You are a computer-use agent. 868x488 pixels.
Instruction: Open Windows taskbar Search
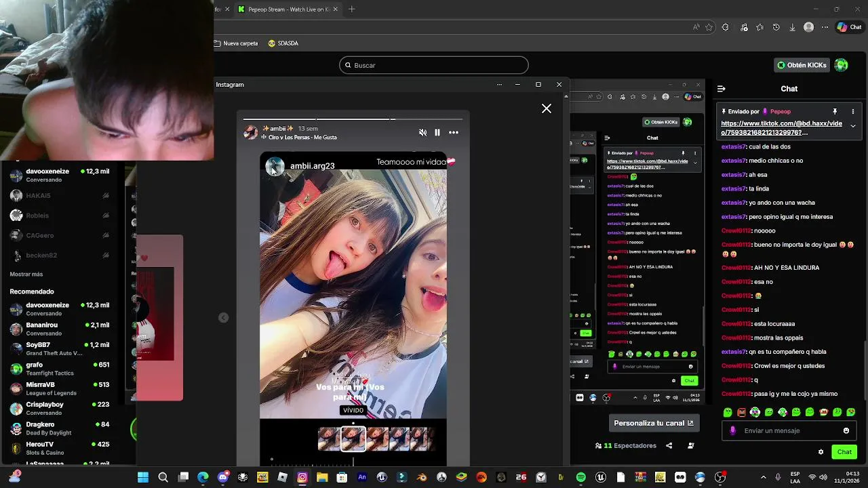[x=163, y=477]
